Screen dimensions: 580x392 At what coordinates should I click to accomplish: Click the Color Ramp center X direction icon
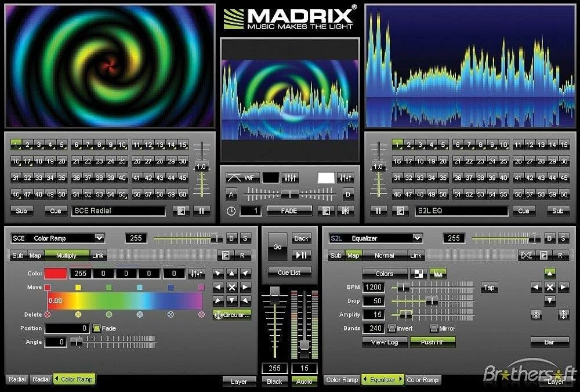point(232,287)
